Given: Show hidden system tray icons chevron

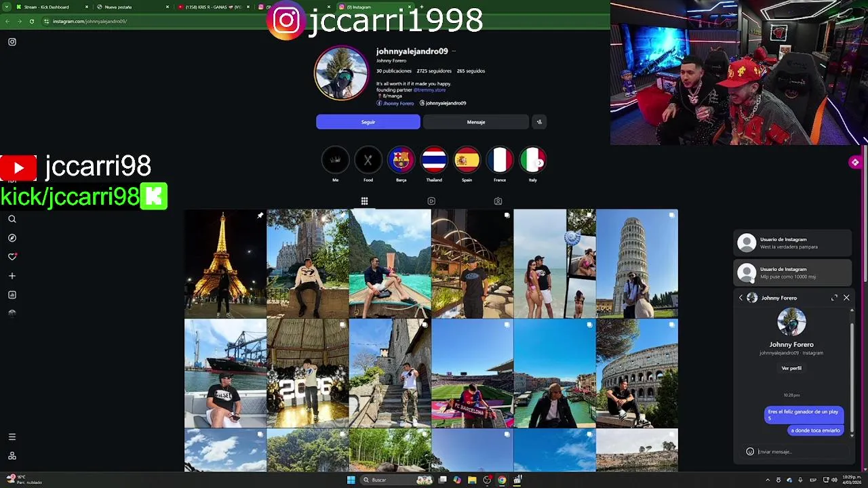Looking at the screenshot, I should (x=768, y=480).
